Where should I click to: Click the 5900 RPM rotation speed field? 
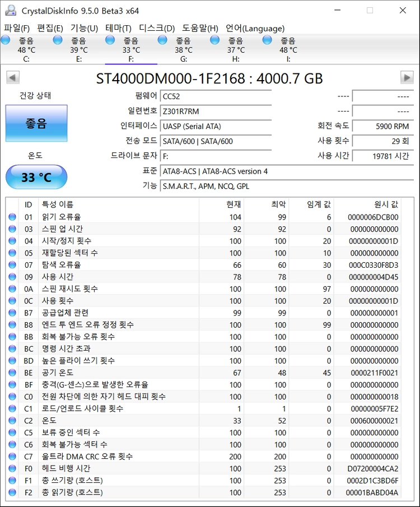coord(383,127)
